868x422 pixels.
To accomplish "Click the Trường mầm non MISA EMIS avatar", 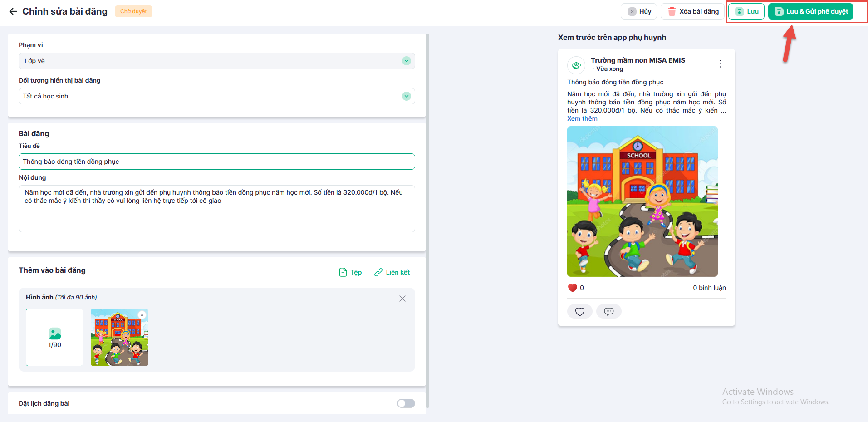I will (x=576, y=65).
